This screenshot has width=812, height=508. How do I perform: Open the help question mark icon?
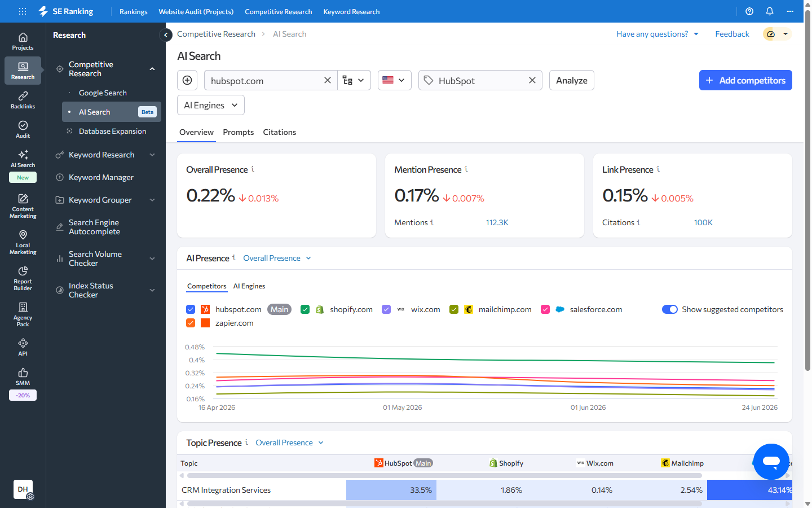(x=749, y=11)
